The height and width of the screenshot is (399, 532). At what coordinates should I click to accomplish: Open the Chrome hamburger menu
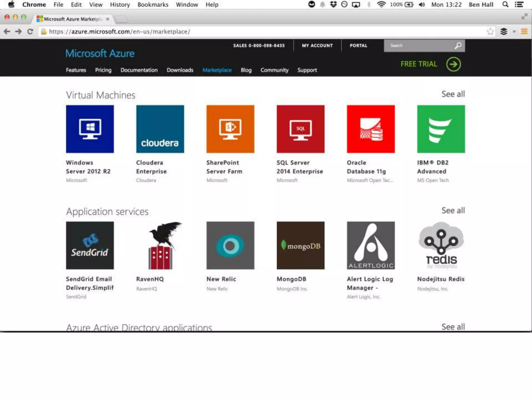pos(524,31)
